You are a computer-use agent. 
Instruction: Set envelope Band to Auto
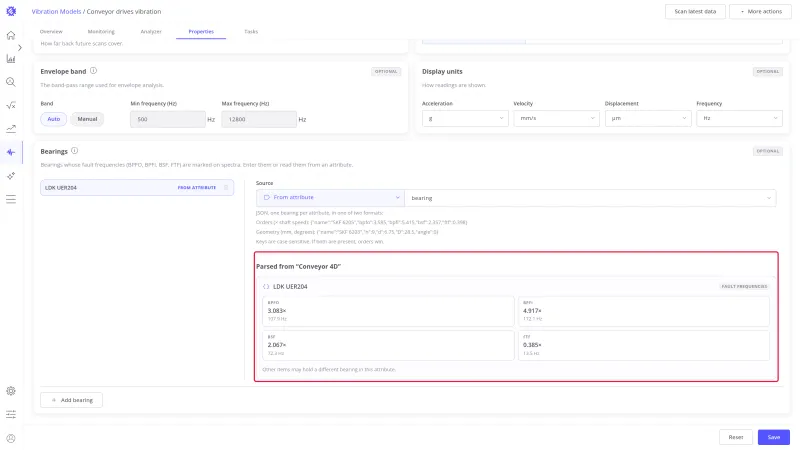click(54, 119)
